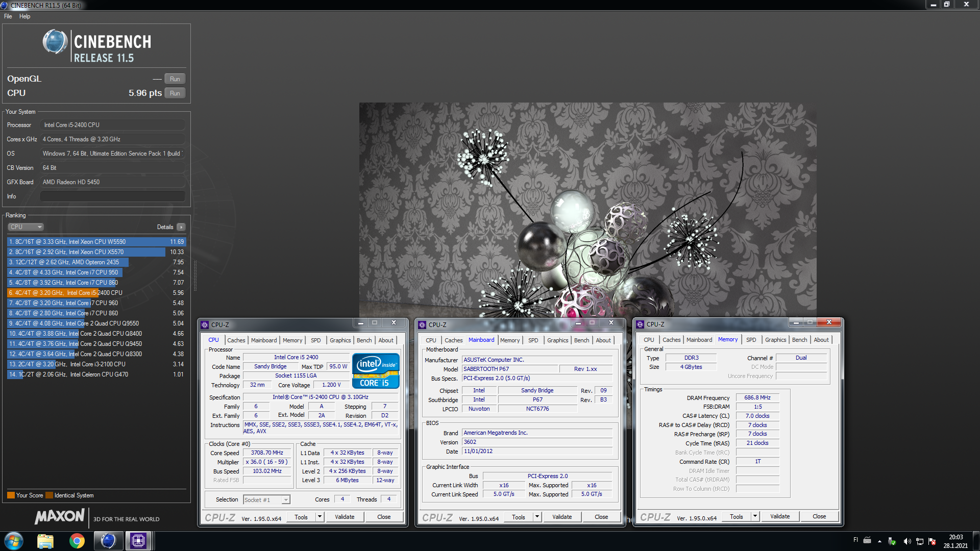Click CPU-Z icon in first window title
This screenshot has height=551, width=980.
205,324
